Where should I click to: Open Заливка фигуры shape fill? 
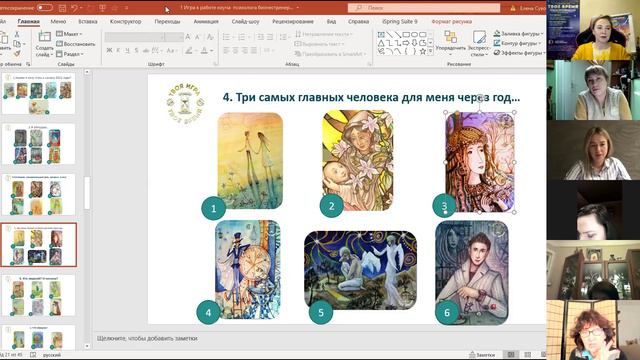coord(518,33)
